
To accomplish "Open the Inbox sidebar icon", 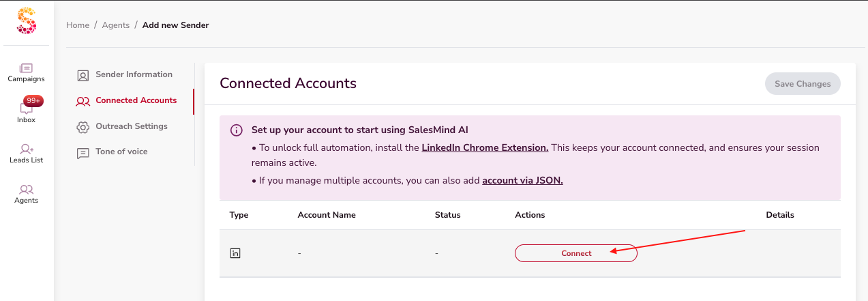I will [26, 109].
